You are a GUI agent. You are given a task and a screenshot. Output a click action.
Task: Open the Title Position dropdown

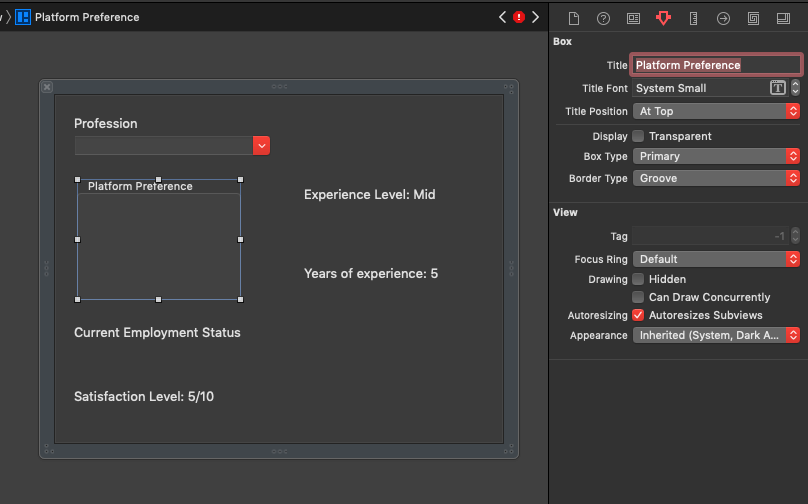click(x=716, y=111)
